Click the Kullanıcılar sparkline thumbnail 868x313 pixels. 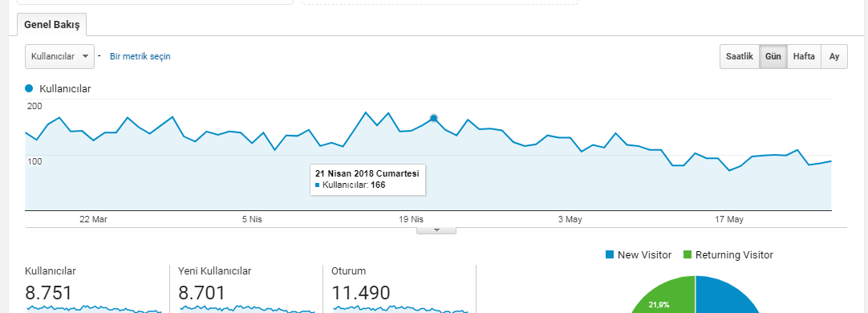[x=94, y=308]
